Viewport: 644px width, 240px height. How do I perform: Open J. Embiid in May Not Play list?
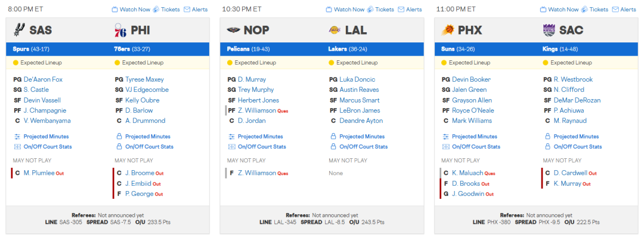[x=138, y=183]
